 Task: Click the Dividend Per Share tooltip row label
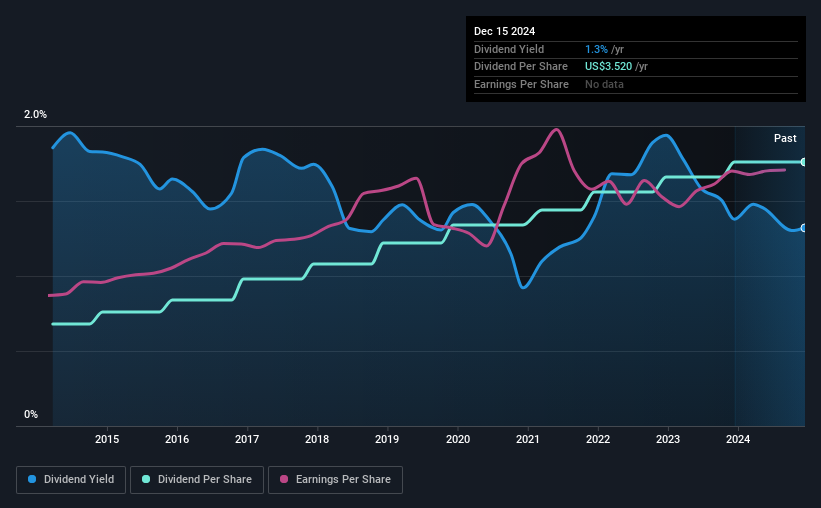[520, 67]
